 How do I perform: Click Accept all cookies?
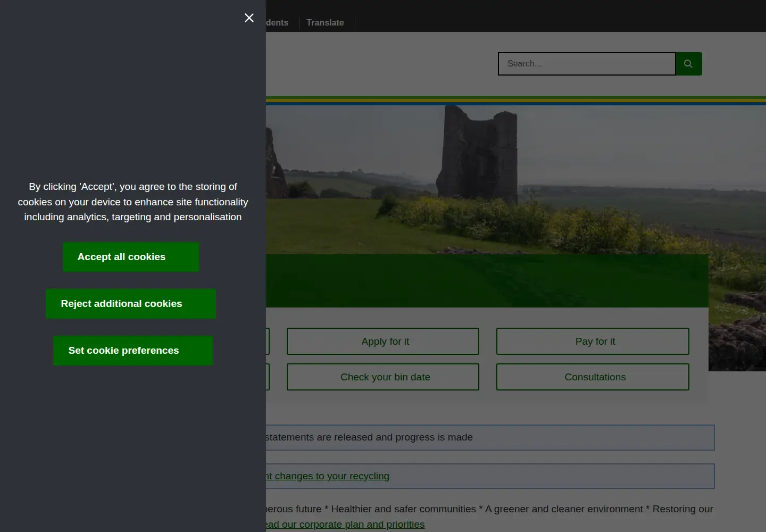click(131, 257)
